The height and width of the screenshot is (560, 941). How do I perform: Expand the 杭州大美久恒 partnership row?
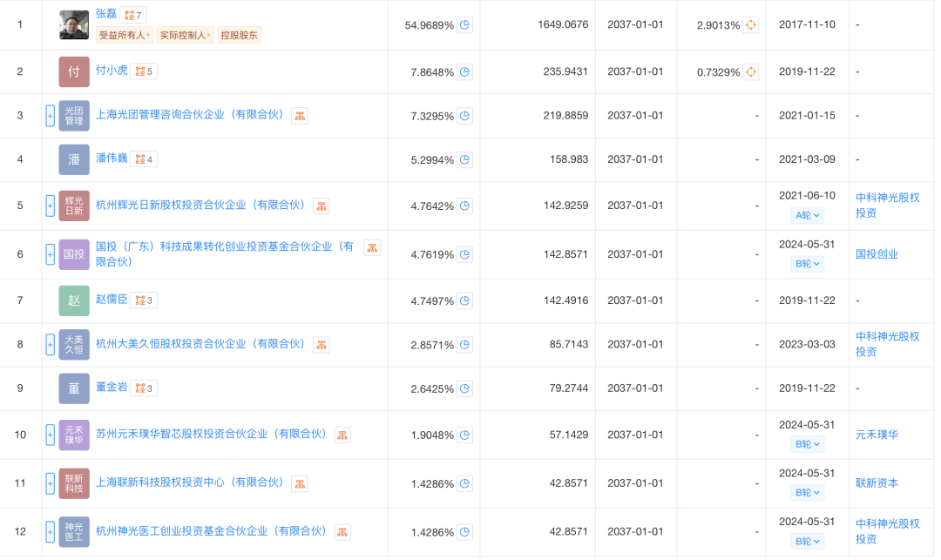pos(50,344)
